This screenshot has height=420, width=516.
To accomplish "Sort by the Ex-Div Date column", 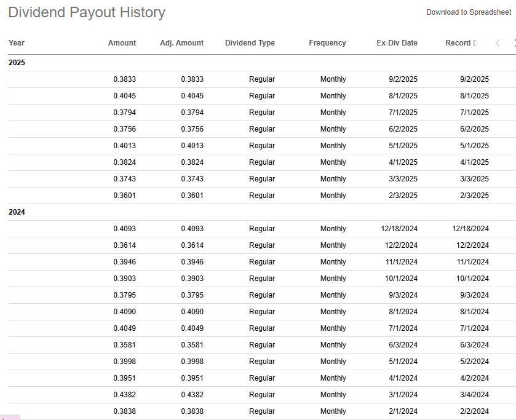I will (x=397, y=43).
